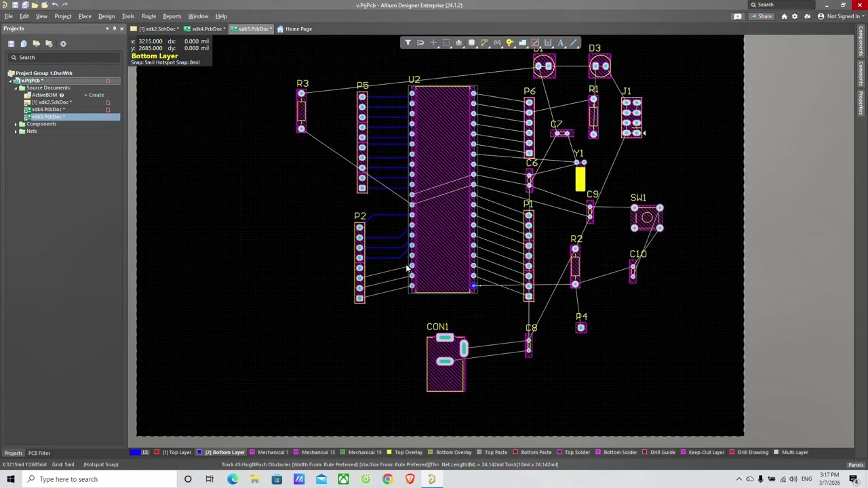
Task: Open the selection filter tool
Action: pos(408,43)
